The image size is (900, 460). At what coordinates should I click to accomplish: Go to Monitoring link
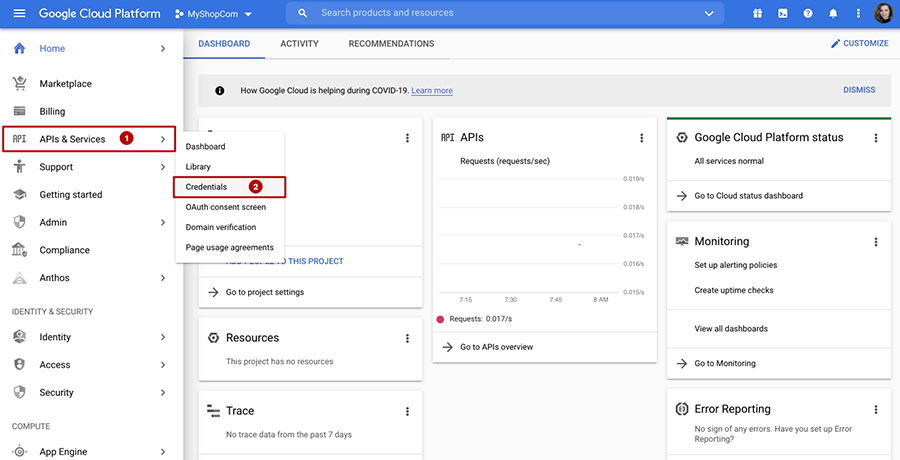pyautogui.click(x=716, y=364)
